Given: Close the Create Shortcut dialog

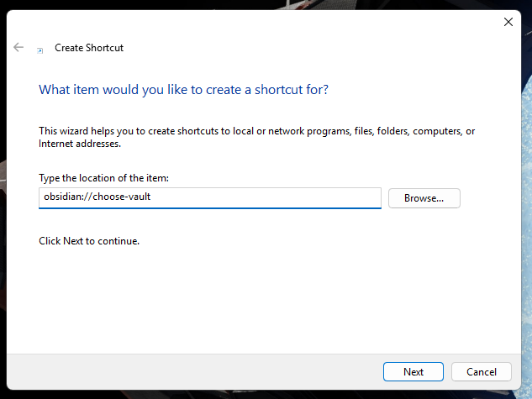Looking at the screenshot, I should coord(508,22).
